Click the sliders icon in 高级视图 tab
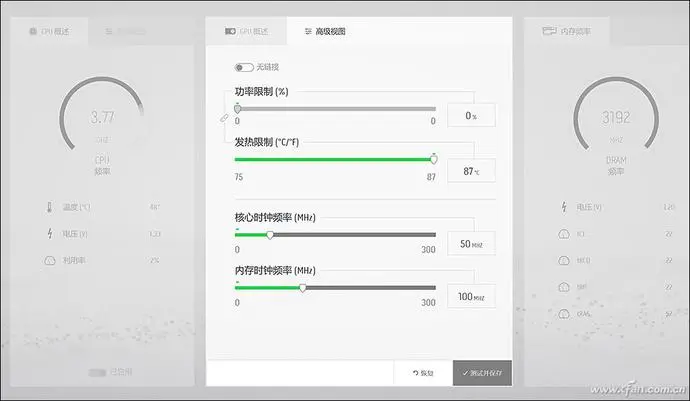The width and height of the screenshot is (690, 401). [x=308, y=31]
